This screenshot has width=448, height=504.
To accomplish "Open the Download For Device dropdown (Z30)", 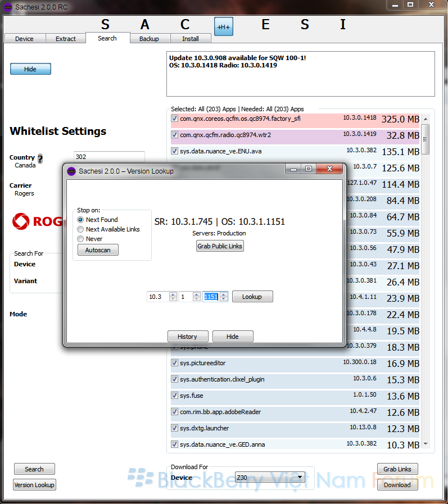I will [x=269, y=478].
